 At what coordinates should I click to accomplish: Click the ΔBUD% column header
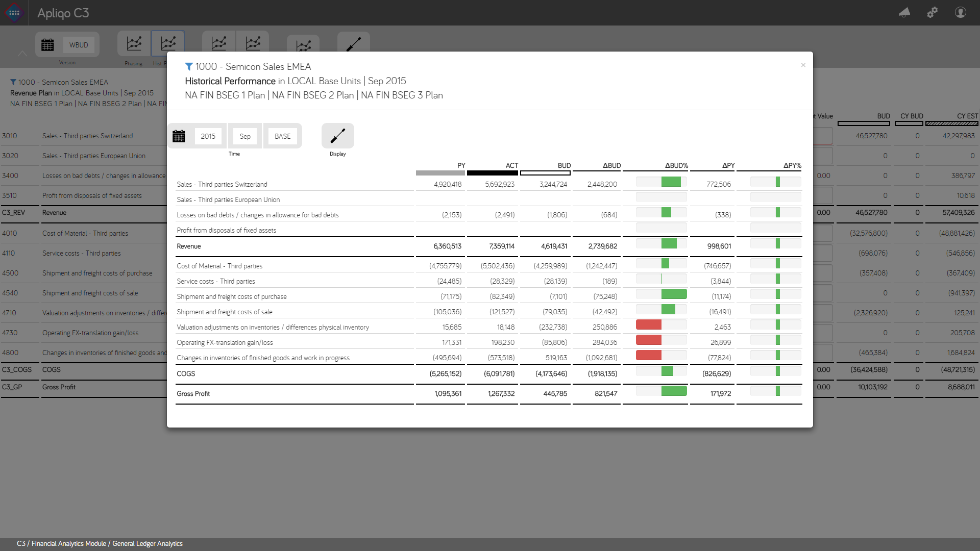[x=676, y=166]
